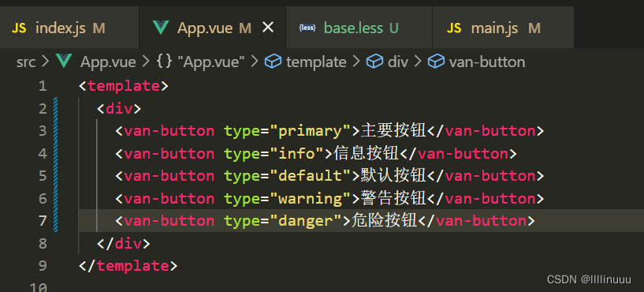This screenshot has width=644, height=292.
Task: Click the text 主要按钮 on line 3
Action: point(393,131)
